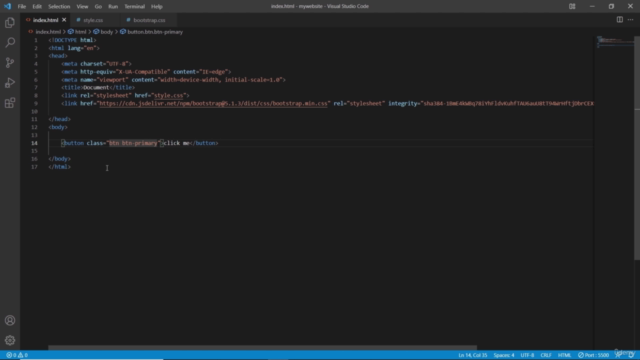This screenshot has height=360, width=640.
Task: Open the Selection menu
Action: [x=59, y=7]
